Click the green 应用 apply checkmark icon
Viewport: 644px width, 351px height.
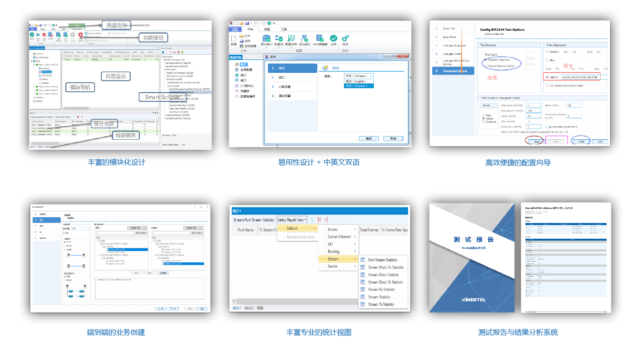click(334, 38)
